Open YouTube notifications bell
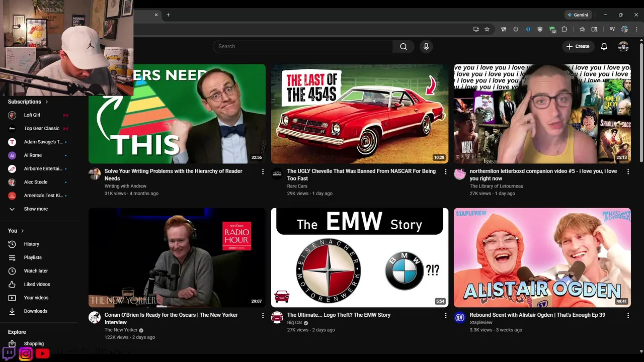The image size is (644, 362). (x=604, y=46)
